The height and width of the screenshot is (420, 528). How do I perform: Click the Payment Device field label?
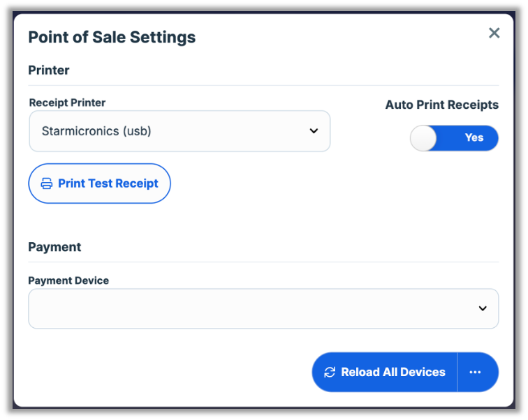68,280
